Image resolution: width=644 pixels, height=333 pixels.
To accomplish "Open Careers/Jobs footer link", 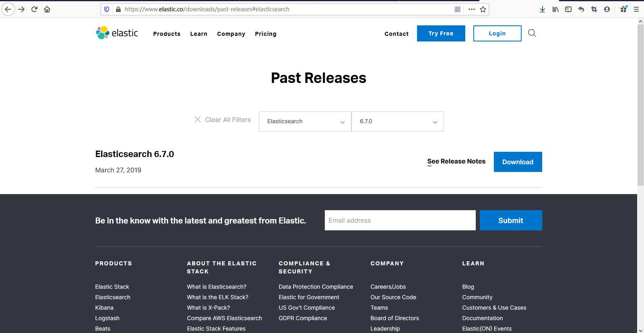I will [388, 287].
